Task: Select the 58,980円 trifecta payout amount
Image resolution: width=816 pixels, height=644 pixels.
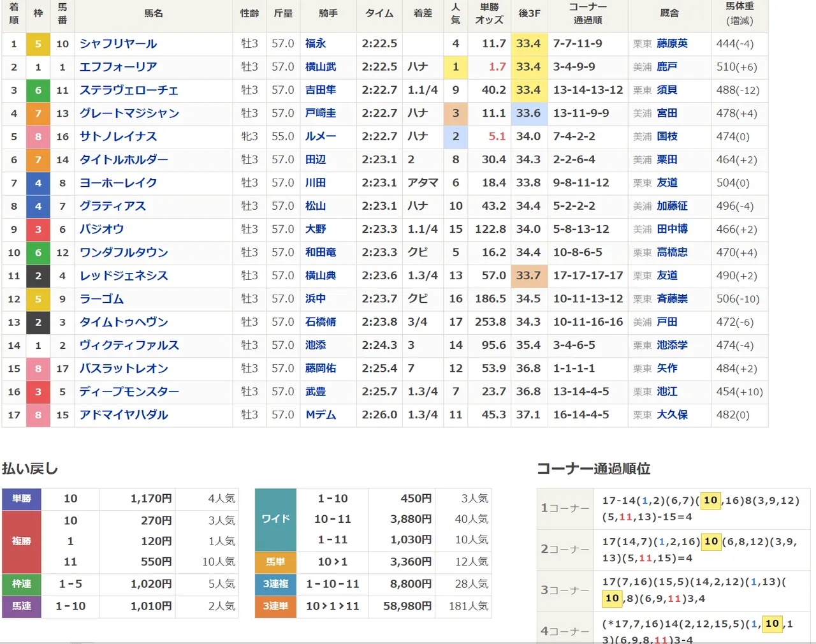Action: tap(407, 606)
